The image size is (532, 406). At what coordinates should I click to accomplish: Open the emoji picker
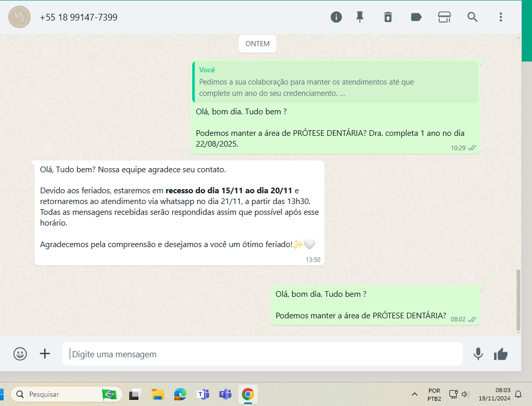(20, 354)
